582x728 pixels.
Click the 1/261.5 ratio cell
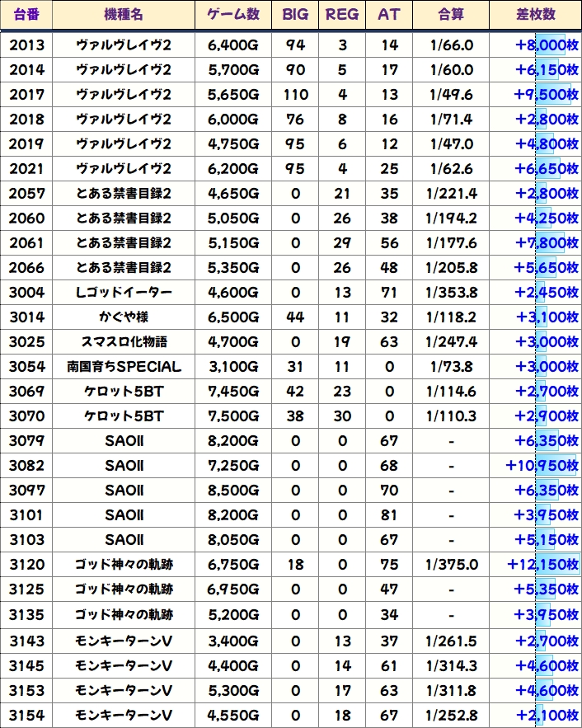[451, 641]
